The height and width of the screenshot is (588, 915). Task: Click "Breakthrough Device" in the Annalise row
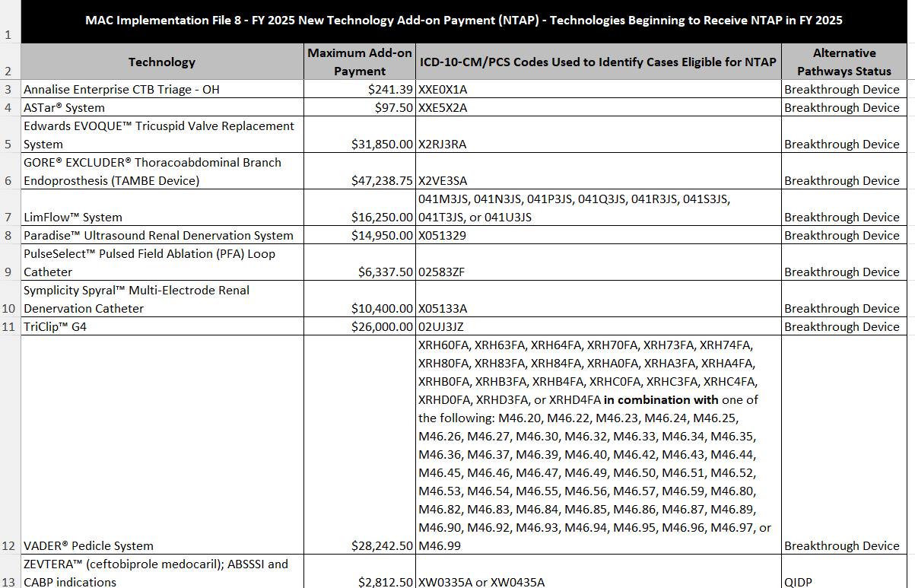(x=842, y=89)
